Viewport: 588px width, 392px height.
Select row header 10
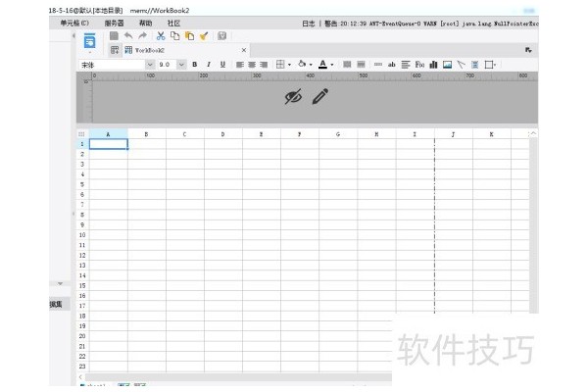click(82, 235)
